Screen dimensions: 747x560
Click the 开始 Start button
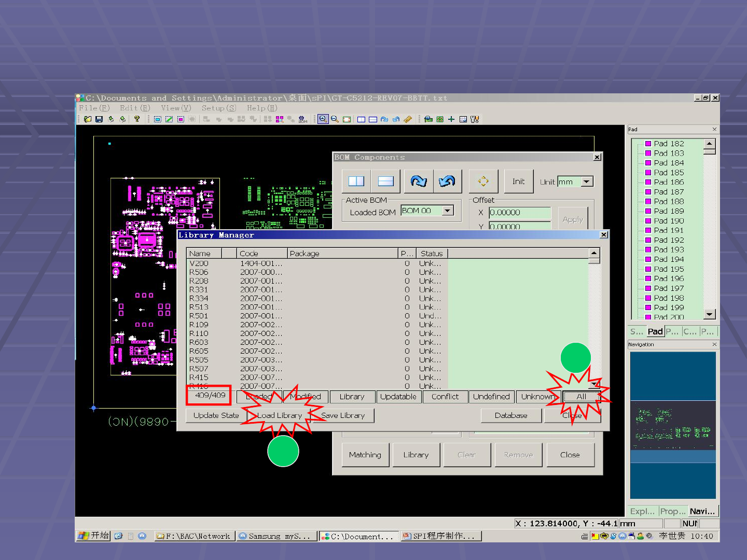[x=93, y=536]
